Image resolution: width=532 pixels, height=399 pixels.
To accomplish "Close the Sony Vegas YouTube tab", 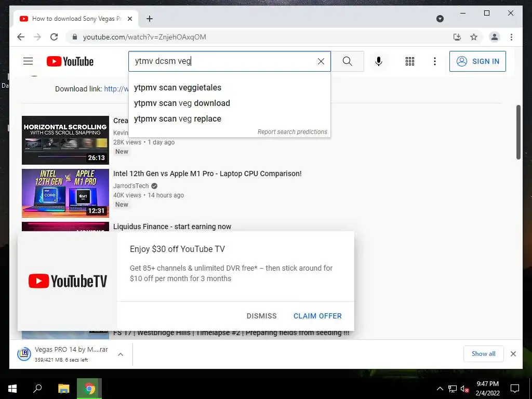I will pyautogui.click(x=129, y=19).
